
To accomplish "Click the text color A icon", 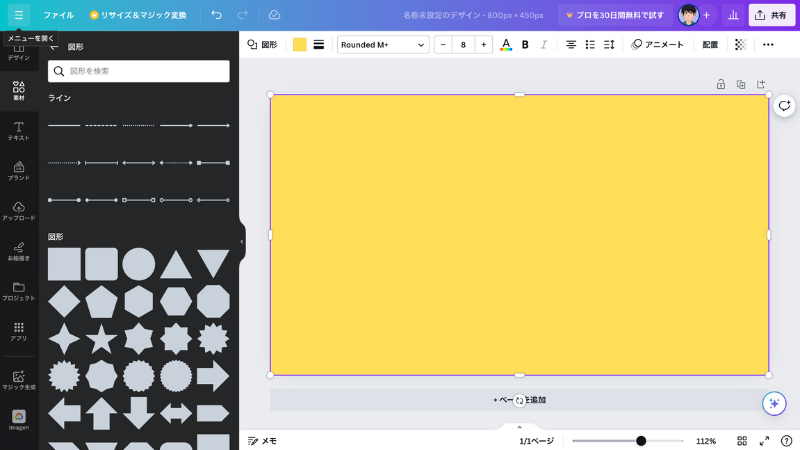I will (x=506, y=45).
